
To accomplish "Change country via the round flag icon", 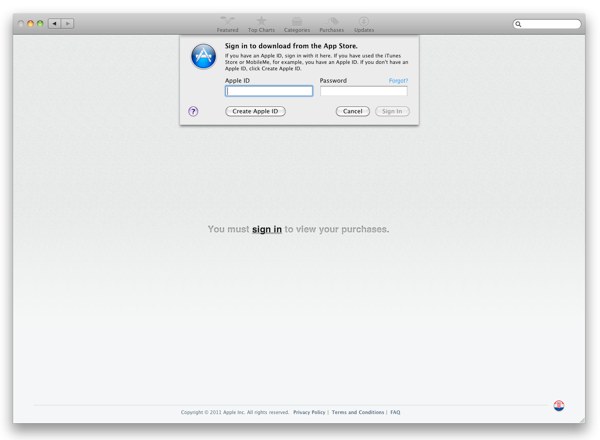I will [x=559, y=406].
